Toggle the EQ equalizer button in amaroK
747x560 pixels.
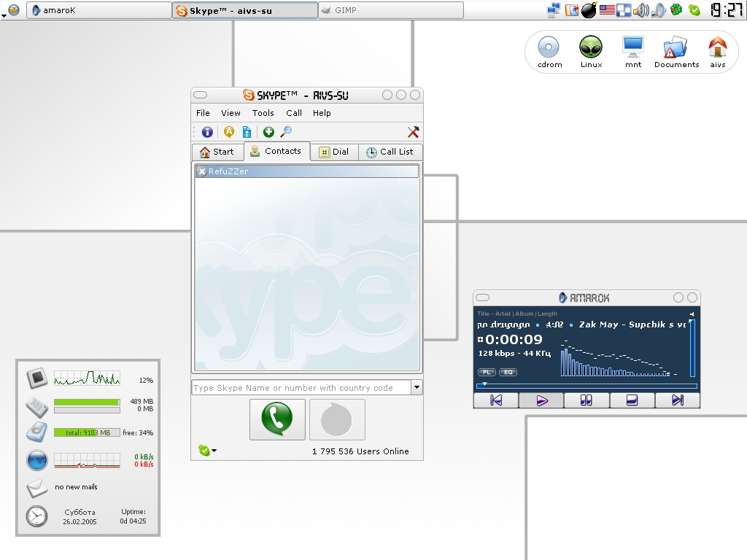(508, 373)
